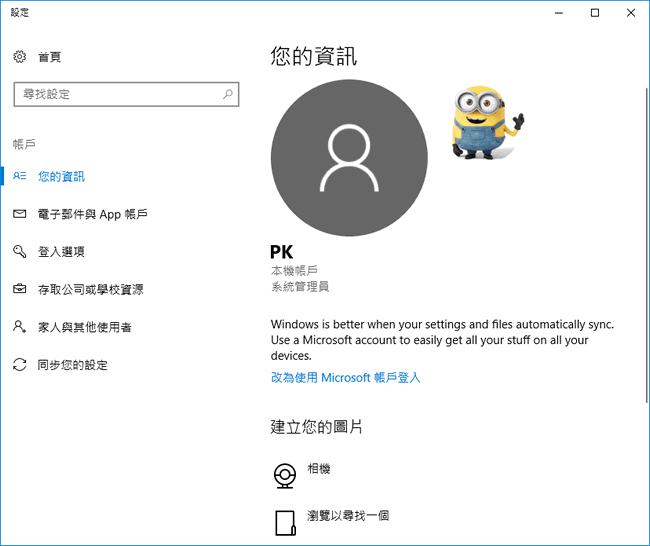
Task: Click 改為使用 Microsoft 帳戶登入 link
Action: [345, 377]
